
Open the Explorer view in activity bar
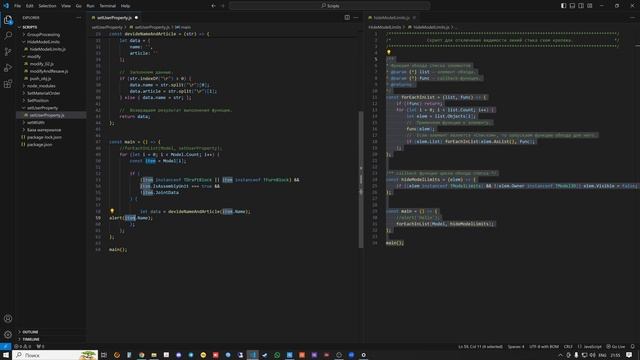(8, 20)
